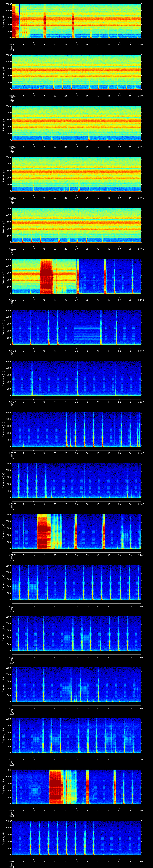Click the "14:26:00" start time label
The height and width of the screenshot is (868, 153).
coord(12,249)
